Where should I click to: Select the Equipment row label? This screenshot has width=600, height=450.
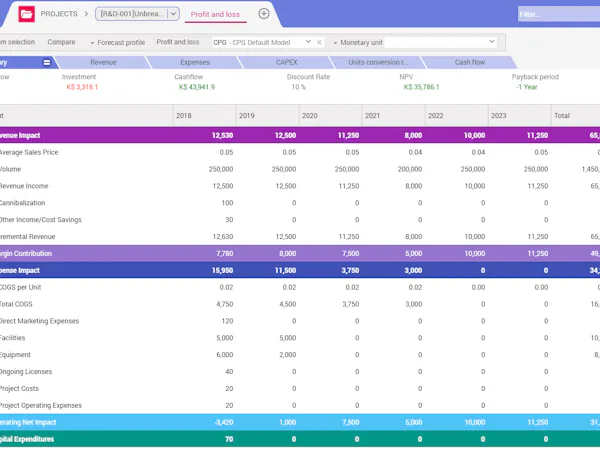pyautogui.click(x=15, y=355)
